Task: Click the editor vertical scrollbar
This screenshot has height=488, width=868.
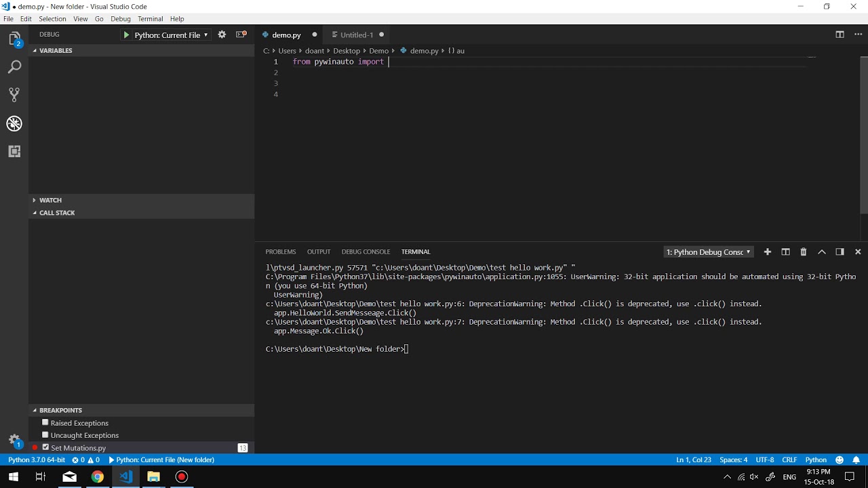Action: (864, 134)
